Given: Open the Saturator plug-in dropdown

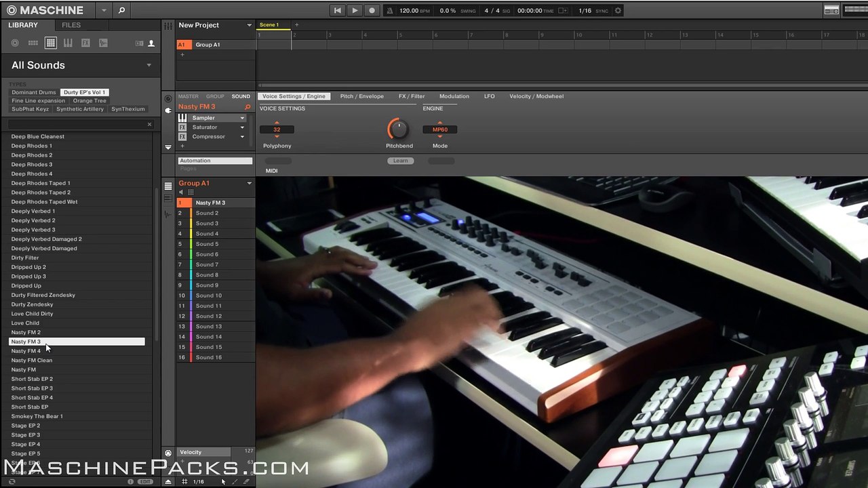Looking at the screenshot, I should click(242, 127).
